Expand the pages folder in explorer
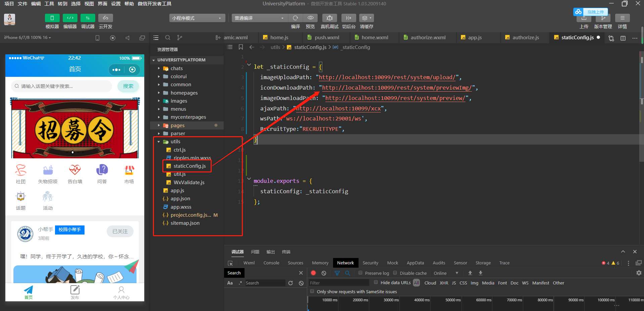Image resolution: width=644 pixels, height=311 pixels. tap(177, 125)
